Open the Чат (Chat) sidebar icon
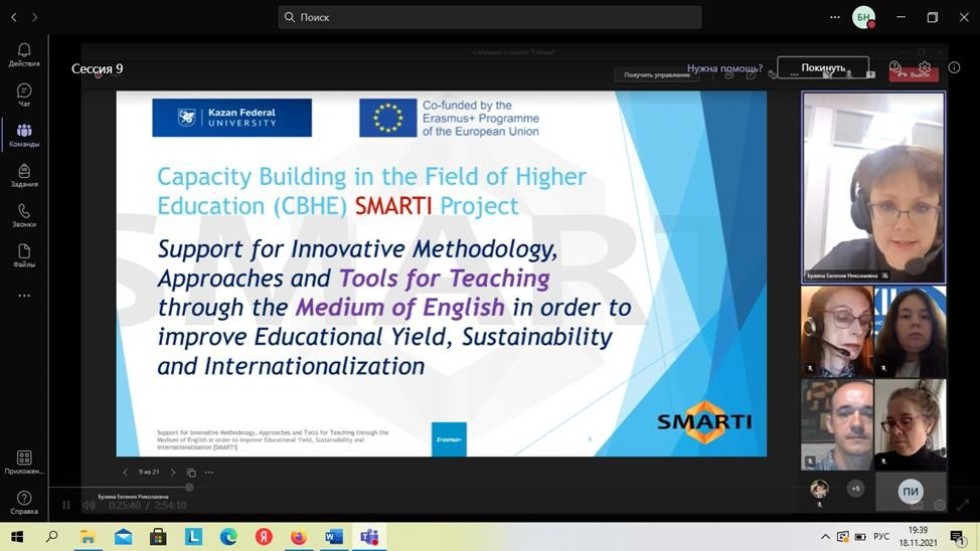Image resolution: width=980 pixels, height=551 pixels. tap(24, 95)
